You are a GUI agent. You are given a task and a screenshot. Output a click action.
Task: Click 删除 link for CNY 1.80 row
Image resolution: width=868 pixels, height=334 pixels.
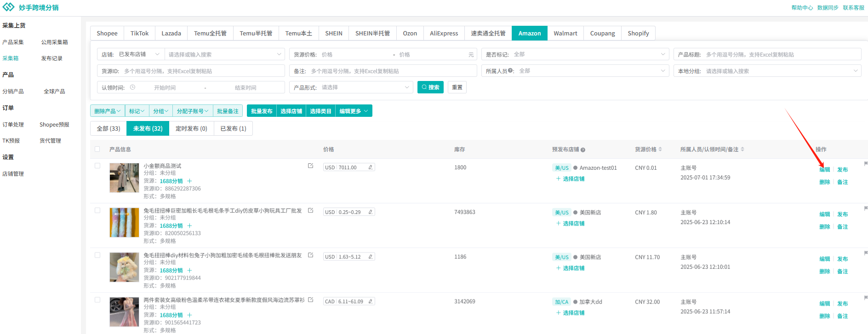[825, 227]
